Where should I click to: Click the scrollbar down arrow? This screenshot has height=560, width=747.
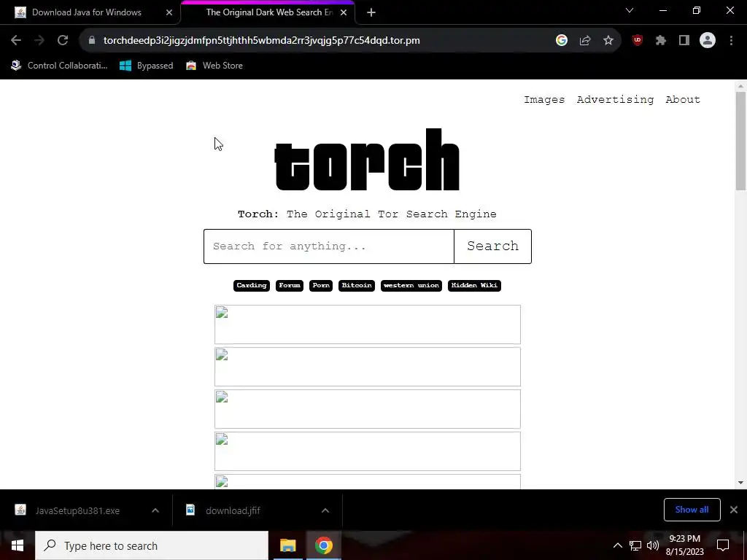740,483
